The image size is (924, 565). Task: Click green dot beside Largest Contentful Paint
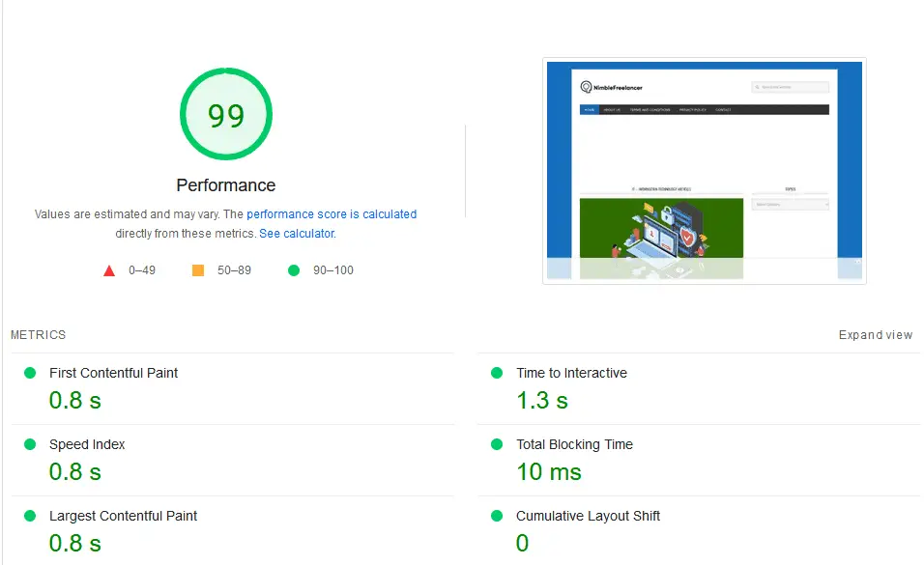29,516
